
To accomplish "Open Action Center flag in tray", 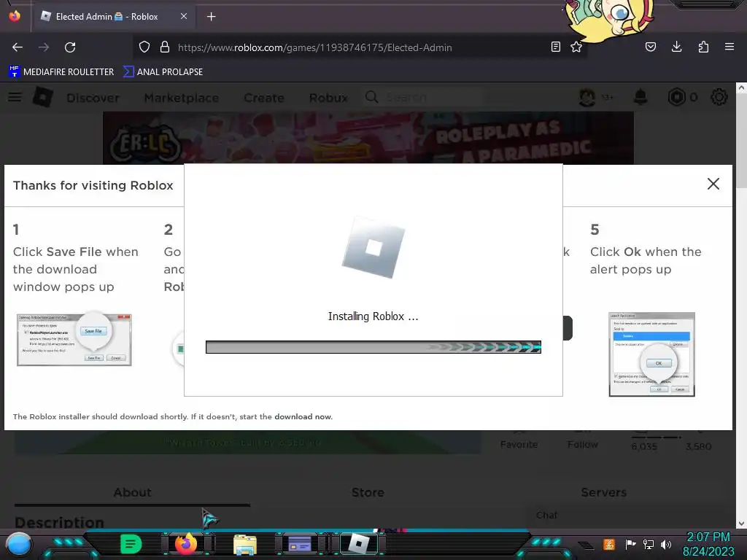I will click(x=630, y=544).
